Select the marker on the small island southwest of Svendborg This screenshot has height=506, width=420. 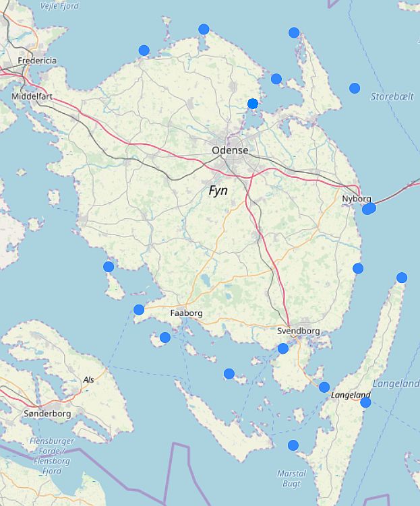coord(229,374)
